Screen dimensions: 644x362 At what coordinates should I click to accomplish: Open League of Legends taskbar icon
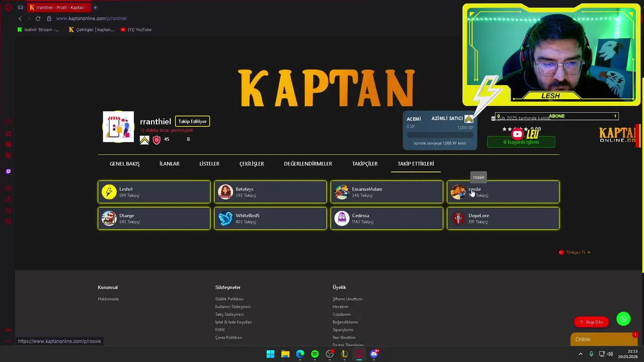344,354
